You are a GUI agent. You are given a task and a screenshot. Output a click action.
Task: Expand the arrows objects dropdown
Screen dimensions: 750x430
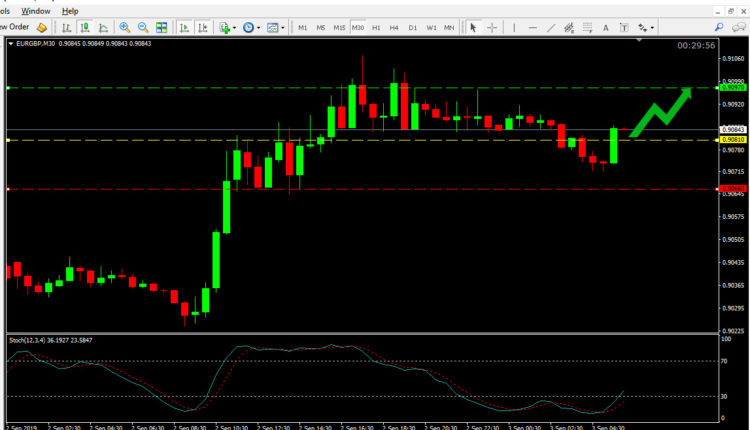(x=652, y=28)
